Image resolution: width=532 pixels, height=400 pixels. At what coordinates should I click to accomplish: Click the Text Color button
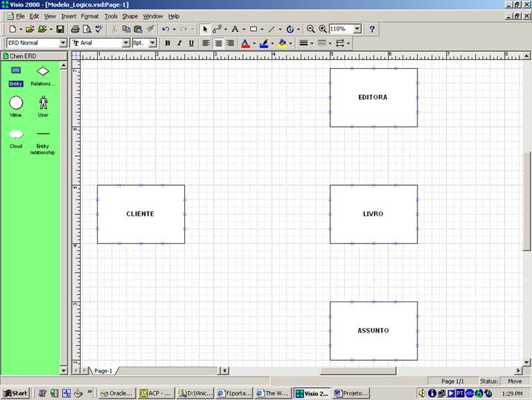(246, 43)
